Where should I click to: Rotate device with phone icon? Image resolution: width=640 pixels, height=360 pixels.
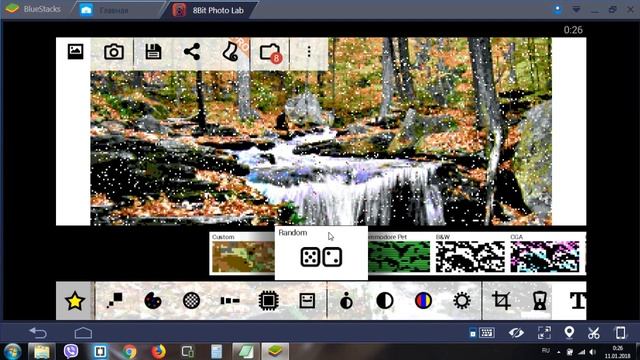pyautogui.click(x=620, y=333)
